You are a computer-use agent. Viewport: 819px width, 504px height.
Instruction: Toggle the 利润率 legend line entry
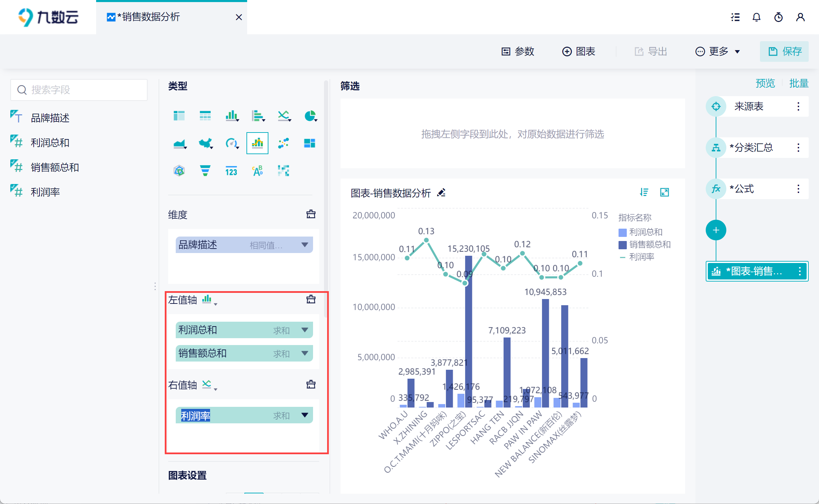(637, 257)
